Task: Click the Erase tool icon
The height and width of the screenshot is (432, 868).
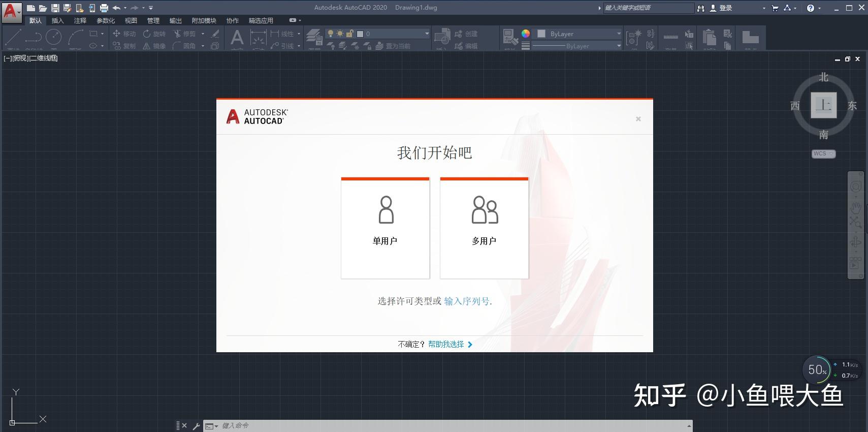Action: click(x=215, y=34)
